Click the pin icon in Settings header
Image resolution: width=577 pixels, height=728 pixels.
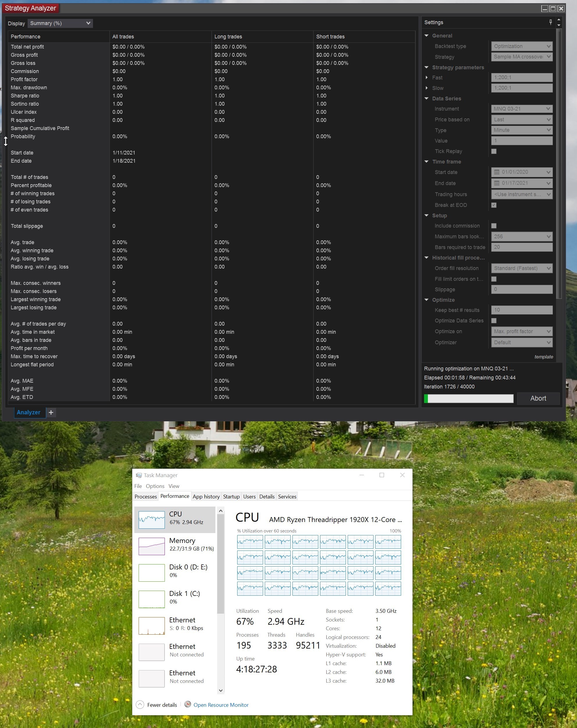[x=550, y=22]
